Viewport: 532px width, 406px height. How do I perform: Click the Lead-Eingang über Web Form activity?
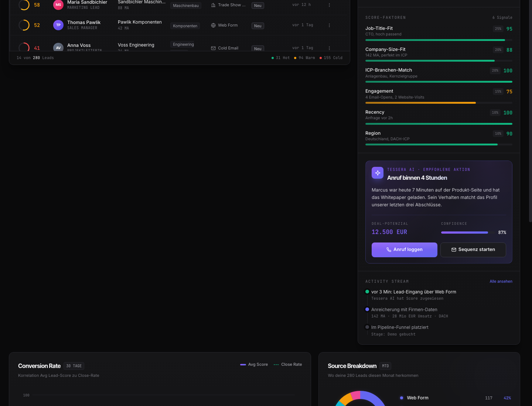414,292
